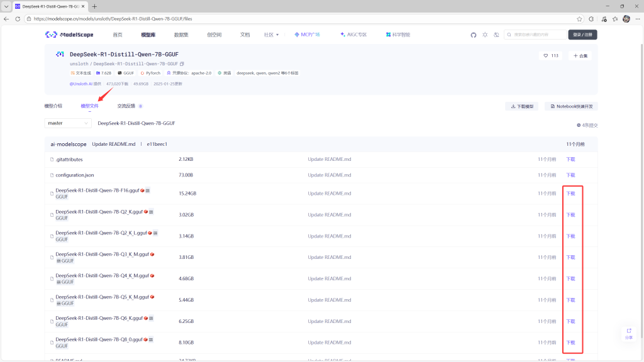The image size is (644, 362).
Task: Click the language switch icon beside search
Action: 496,35
